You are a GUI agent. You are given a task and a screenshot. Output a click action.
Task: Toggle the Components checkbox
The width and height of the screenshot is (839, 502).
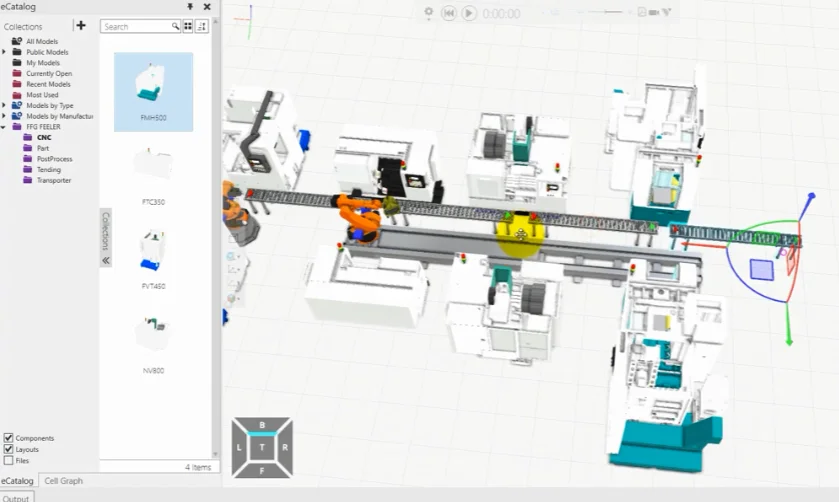[9, 438]
